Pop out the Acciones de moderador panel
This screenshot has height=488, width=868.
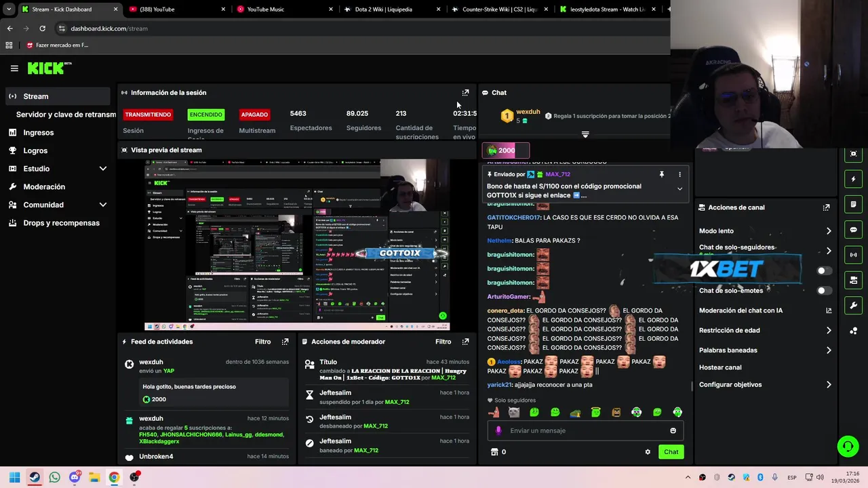[465, 342]
